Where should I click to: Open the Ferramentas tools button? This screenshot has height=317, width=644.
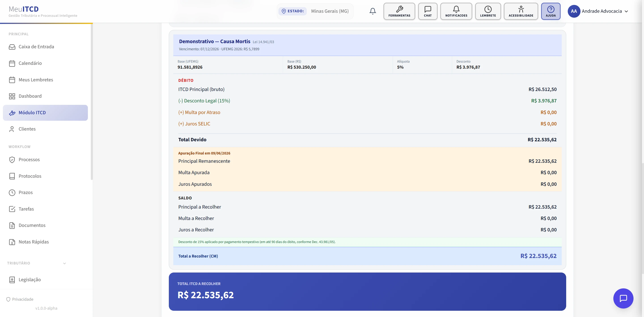(399, 11)
